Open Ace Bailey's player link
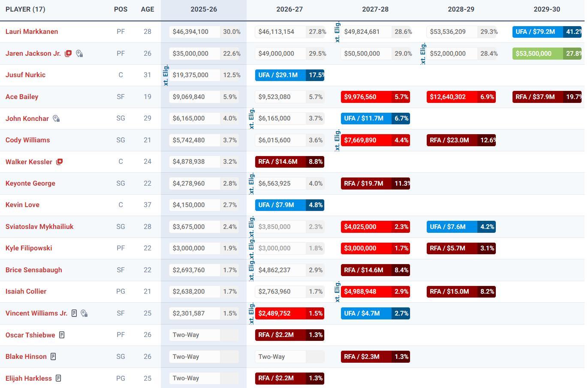 click(22, 96)
